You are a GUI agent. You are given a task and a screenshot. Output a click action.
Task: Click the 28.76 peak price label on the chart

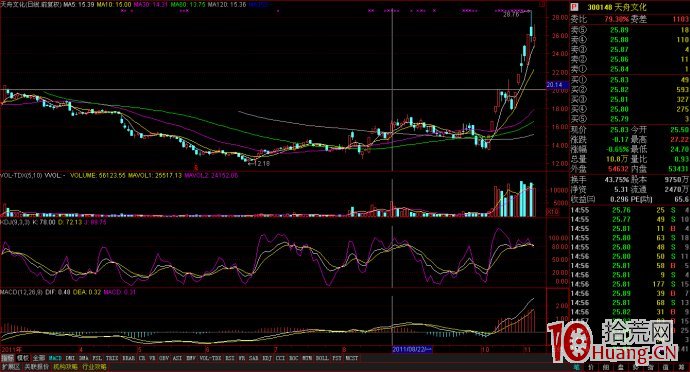coord(511,15)
